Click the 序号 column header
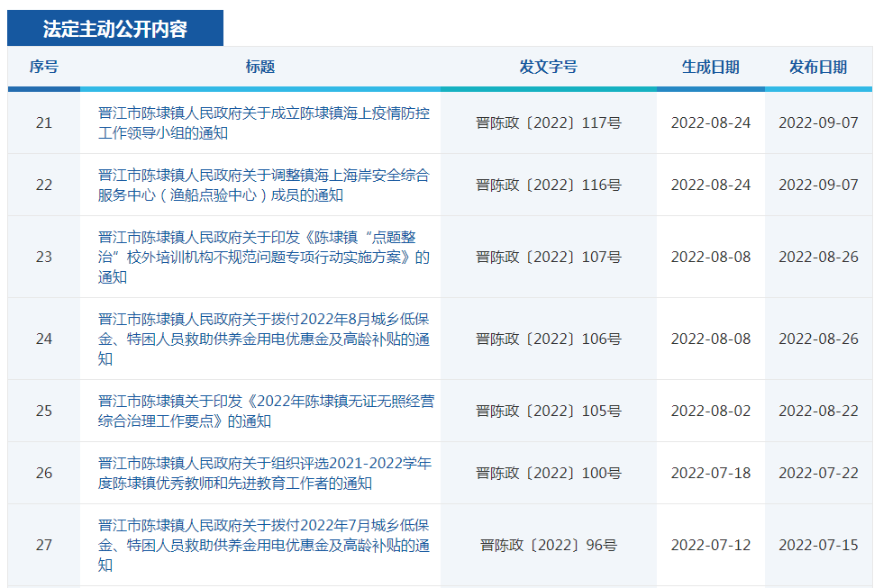 tap(44, 67)
